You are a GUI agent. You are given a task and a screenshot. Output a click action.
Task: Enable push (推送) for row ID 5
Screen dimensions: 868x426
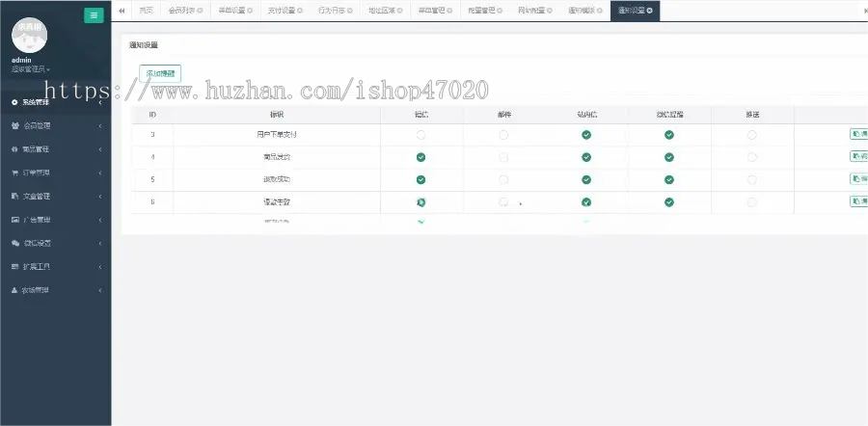[751, 180]
